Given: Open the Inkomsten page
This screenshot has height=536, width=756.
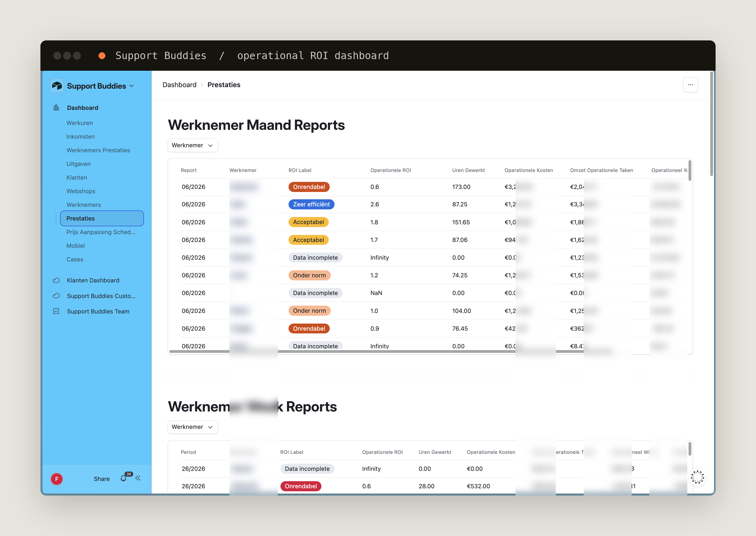Looking at the screenshot, I should [x=81, y=136].
